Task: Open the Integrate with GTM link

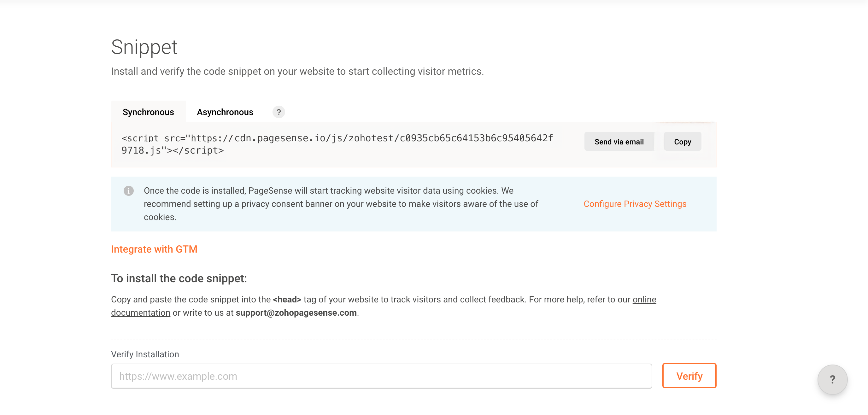Action: coord(154,249)
